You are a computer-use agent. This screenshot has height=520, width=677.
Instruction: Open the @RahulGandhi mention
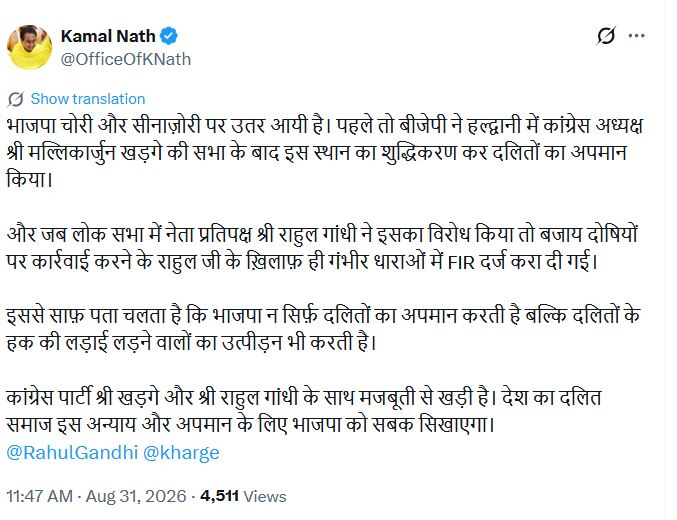click(x=72, y=453)
